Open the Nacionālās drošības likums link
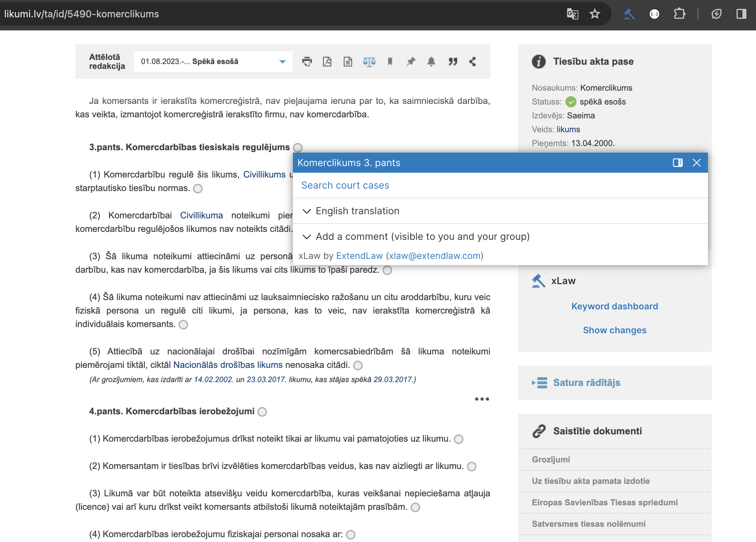 coord(228,365)
